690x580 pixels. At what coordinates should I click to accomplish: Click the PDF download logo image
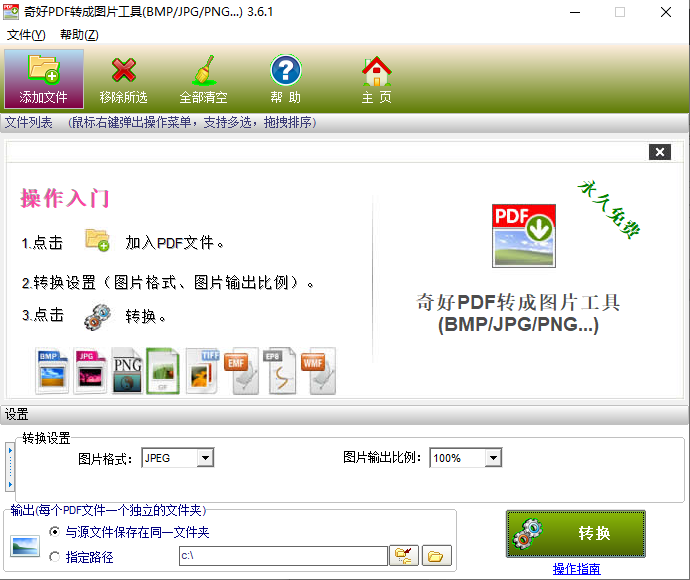point(523,235)
